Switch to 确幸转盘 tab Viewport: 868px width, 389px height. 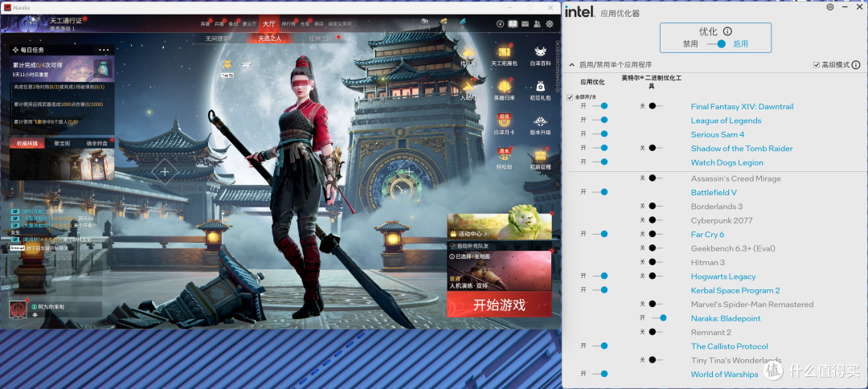point(97,143)
